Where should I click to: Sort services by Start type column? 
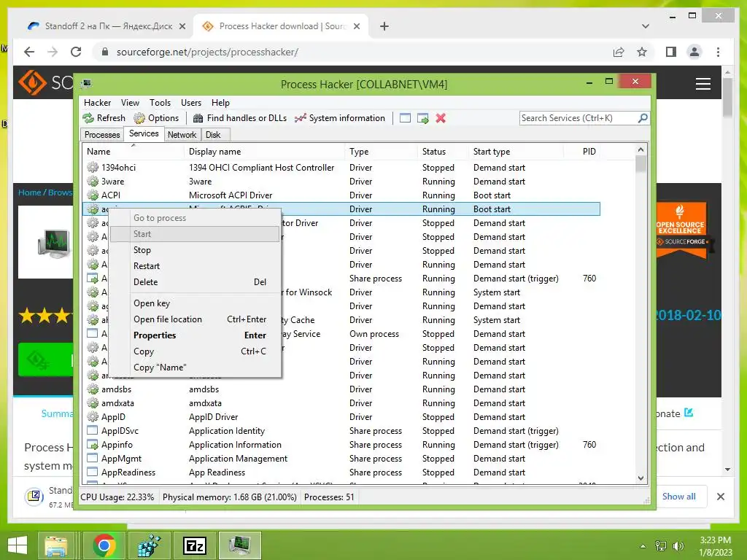516,152
